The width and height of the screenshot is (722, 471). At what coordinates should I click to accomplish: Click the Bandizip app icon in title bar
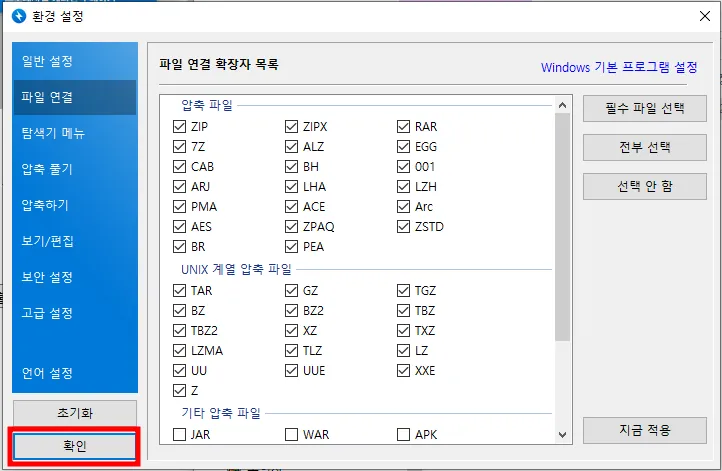tap(19, 16)
